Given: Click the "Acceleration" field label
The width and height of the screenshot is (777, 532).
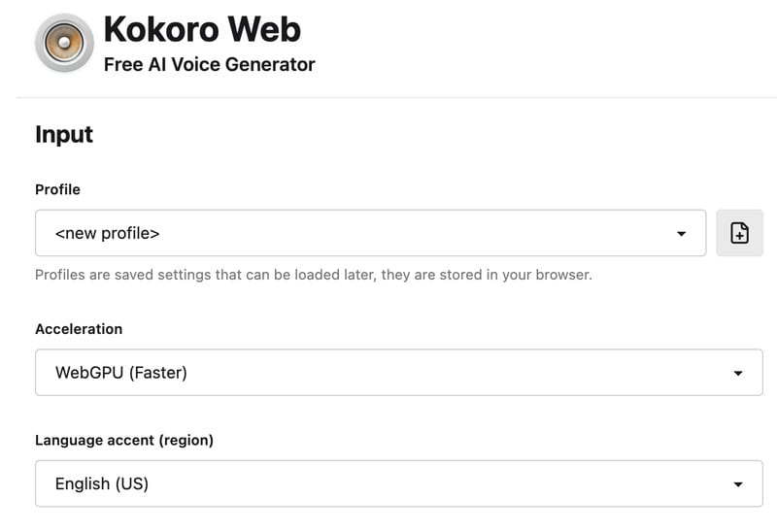Looking at the screenshot, I should click(79, 329).
